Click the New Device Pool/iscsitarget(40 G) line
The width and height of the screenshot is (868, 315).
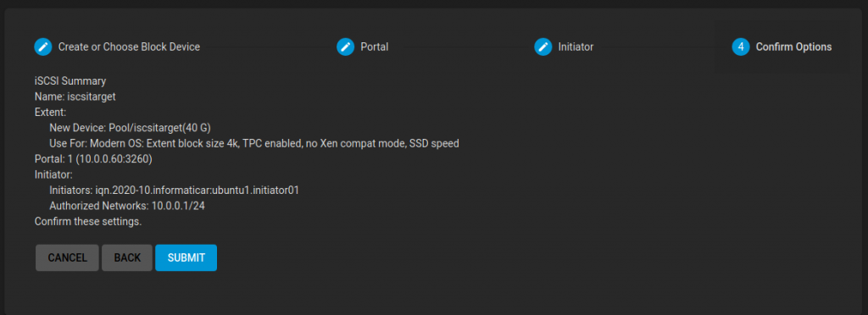130,128
